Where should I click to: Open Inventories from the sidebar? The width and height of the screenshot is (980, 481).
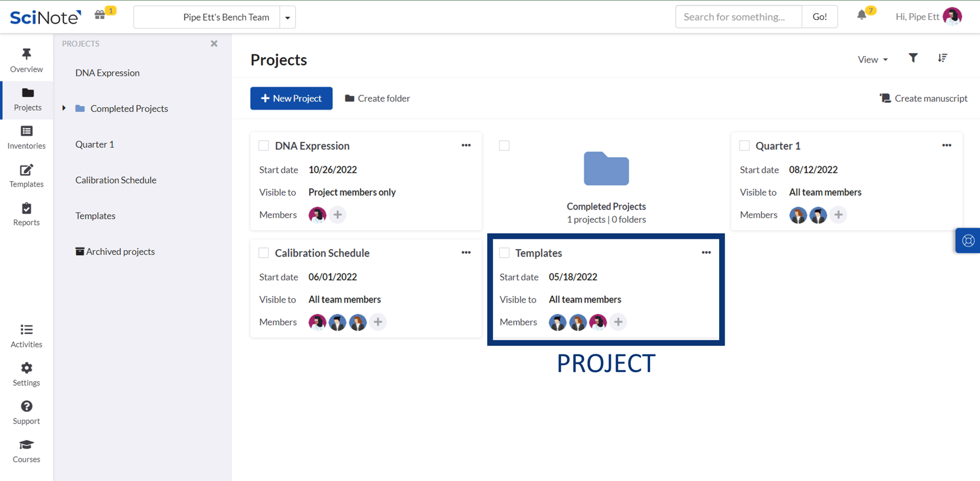coord(26,137)
